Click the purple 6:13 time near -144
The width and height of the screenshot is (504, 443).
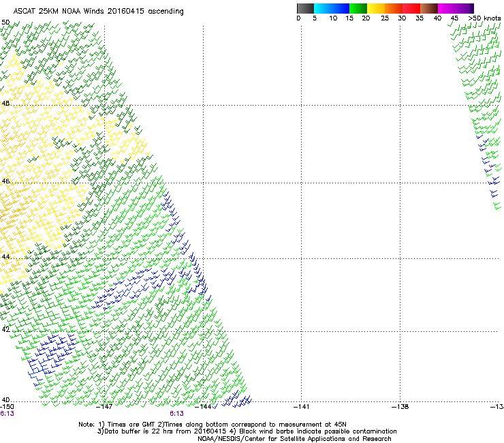tap(177, 414)
